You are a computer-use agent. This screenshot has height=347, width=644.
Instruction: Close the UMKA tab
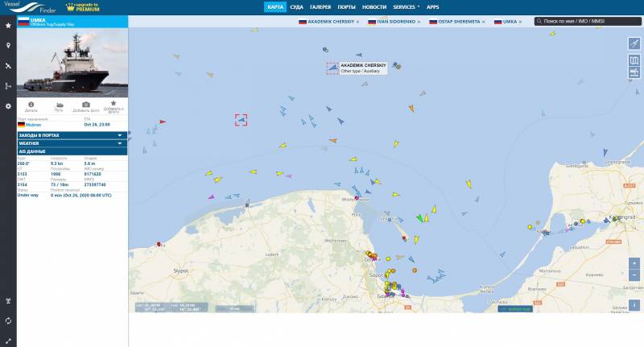tap(520, 22)
